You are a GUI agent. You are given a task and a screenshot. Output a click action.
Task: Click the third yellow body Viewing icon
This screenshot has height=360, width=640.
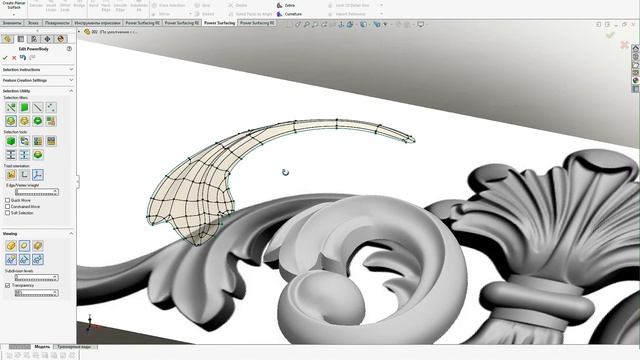click(38, 246)
